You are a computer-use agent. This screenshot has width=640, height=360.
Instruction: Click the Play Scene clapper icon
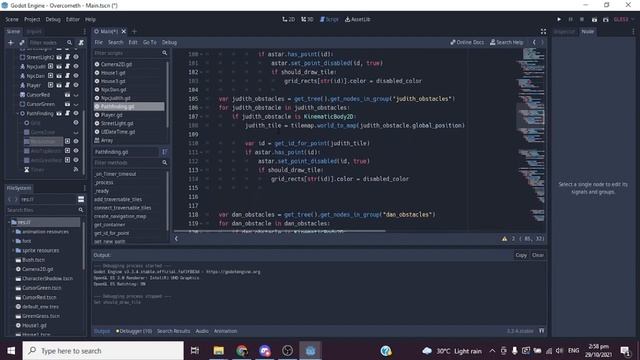(594, 19)
